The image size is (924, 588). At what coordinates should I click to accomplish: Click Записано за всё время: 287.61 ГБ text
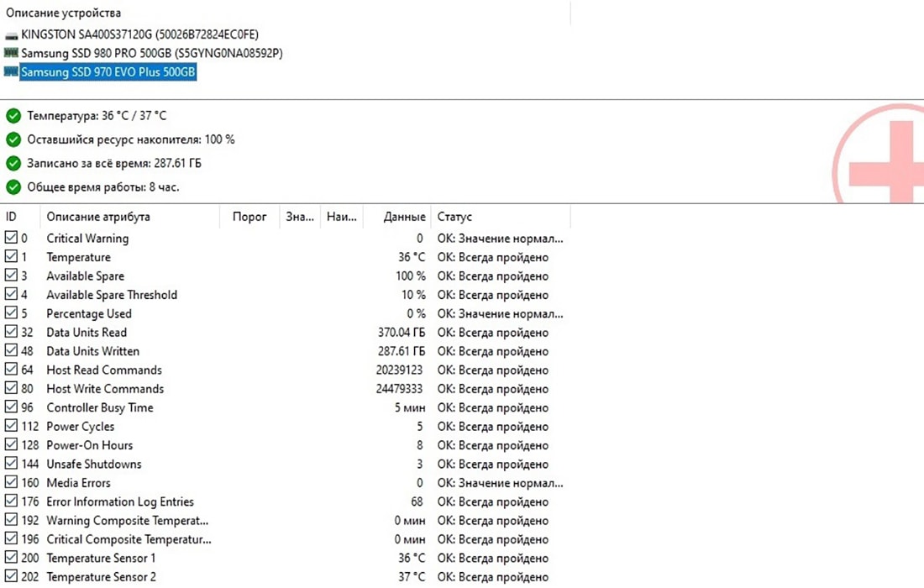[114, 163]
